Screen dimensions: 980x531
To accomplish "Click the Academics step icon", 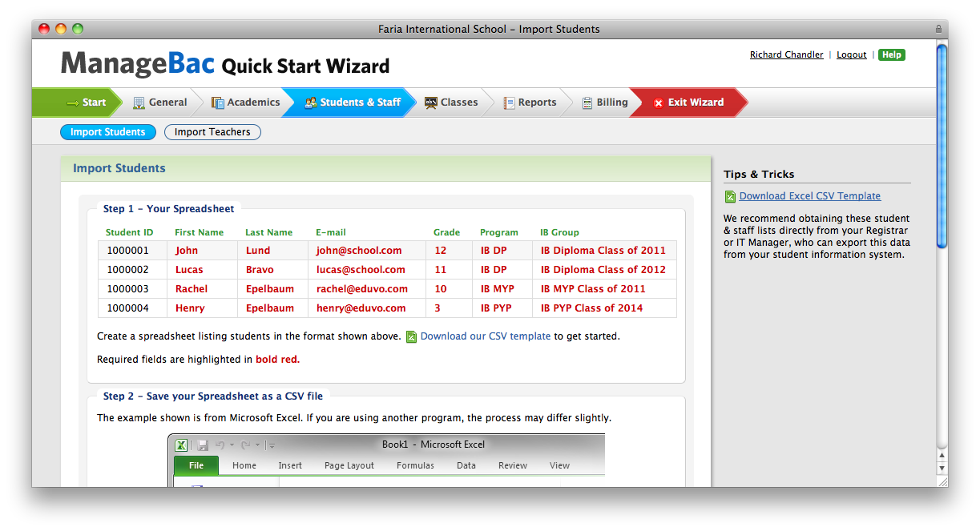I will point(217,103).
